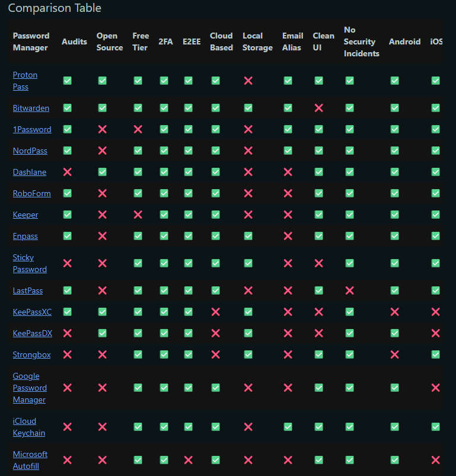Image resolution: width=456 pixels, height=476 pixels.
Task: Click Google Password Manager iOS red cross
Action: pyautogui.click(x=436, y=388)
